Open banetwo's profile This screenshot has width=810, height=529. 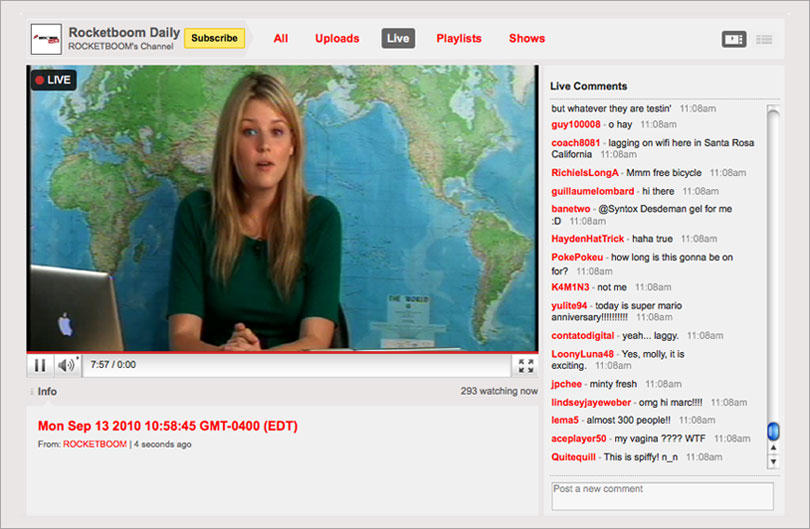pos(570,209)
